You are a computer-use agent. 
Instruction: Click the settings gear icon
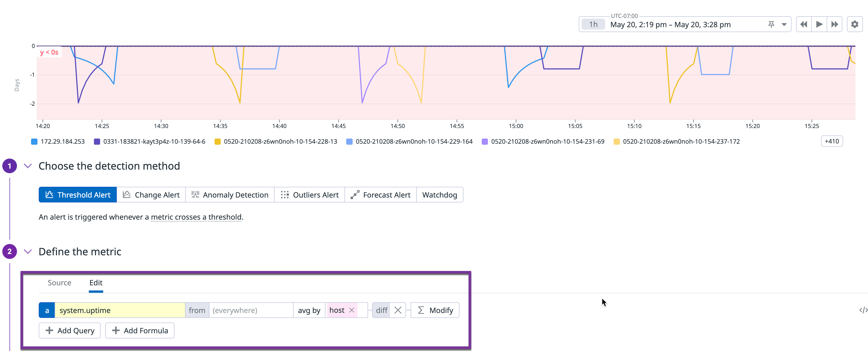[x=854, y=24]
